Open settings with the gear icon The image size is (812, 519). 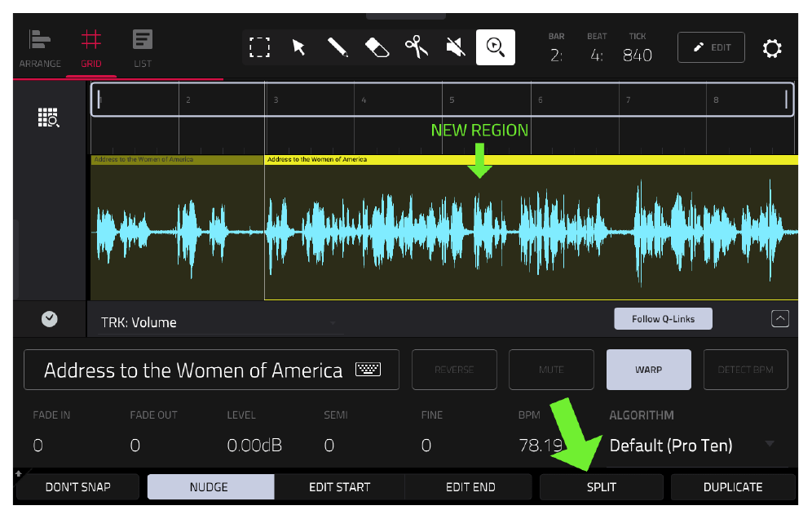point(772,48)
